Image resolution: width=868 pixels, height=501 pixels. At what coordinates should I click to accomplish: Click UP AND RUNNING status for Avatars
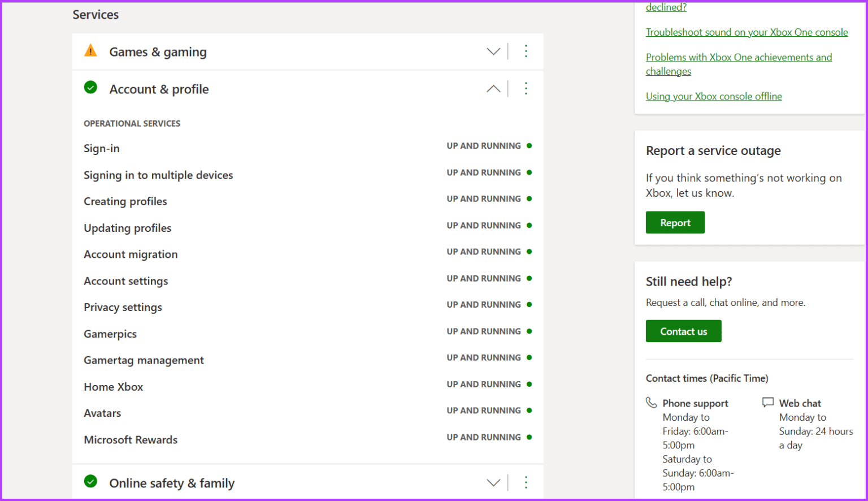(x=484, y=411)
